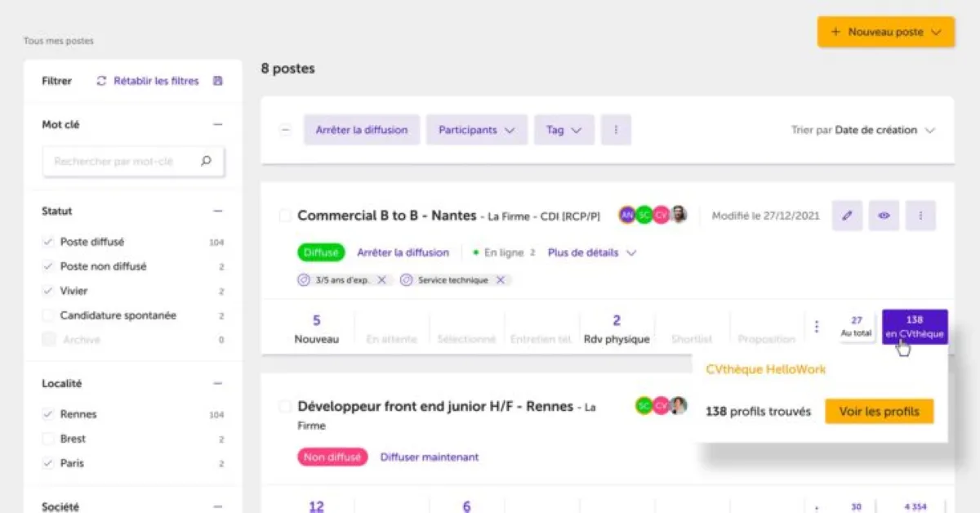The width and height of the screenshot is (980, 513).
Task: Expand Plus de détails
Action: [592, 252]
